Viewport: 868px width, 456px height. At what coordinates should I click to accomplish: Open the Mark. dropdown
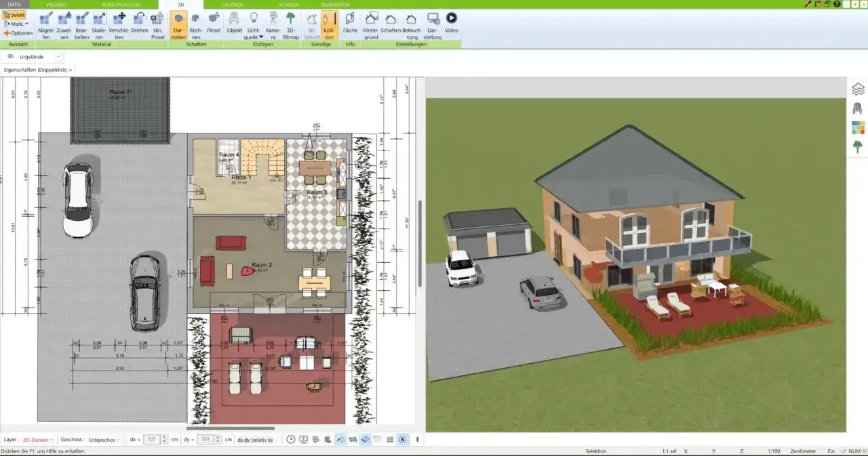pos(16,24)
